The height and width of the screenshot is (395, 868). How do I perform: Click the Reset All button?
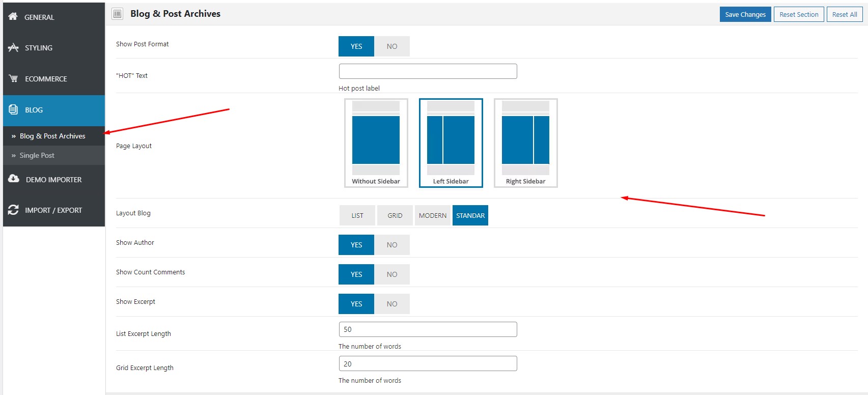tap(845, 14)
